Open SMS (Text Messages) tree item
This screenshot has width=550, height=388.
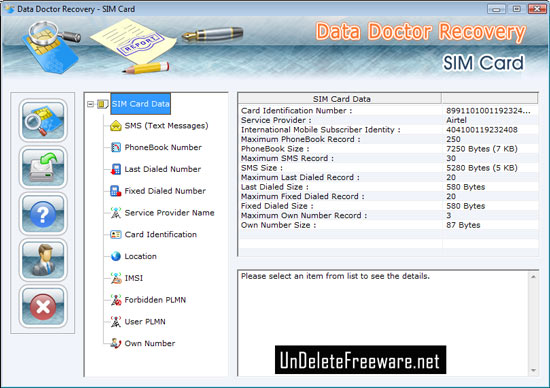166,126
